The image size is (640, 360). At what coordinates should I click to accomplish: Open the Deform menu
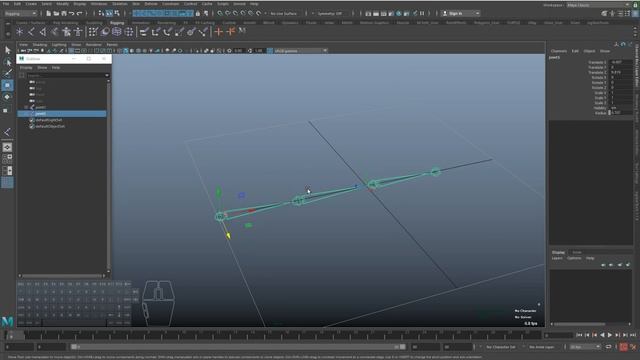pyautogui.click(x=151, y=4)
